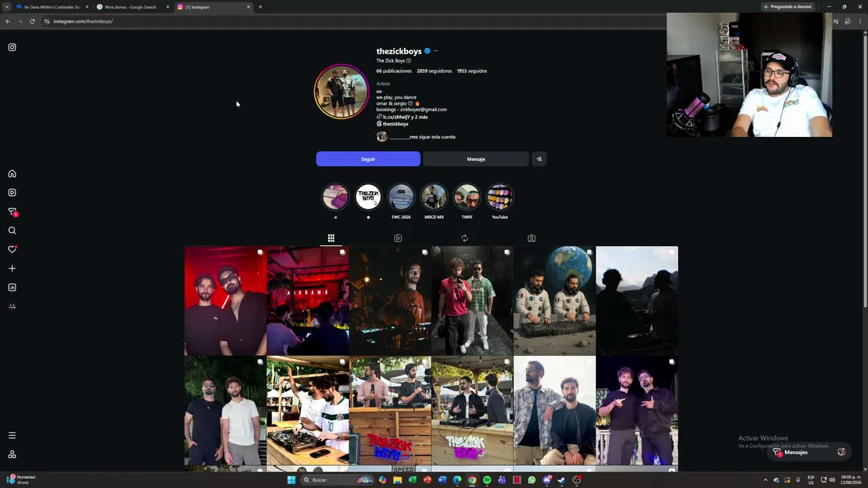Open the Search magnifier in the sidebar
This screenshot has height=488, width=868.
click(12, 230)
